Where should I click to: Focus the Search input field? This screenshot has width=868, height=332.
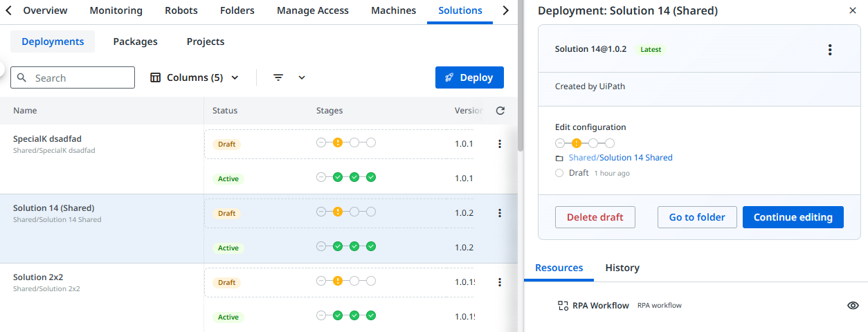[x=73, y=77]
